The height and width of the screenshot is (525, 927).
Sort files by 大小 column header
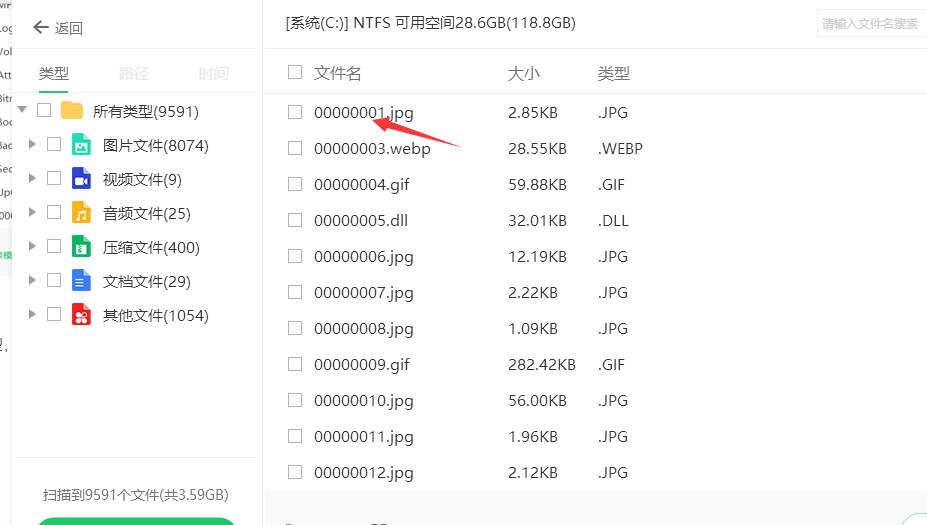pyautogui.click(x=523, y=73)
